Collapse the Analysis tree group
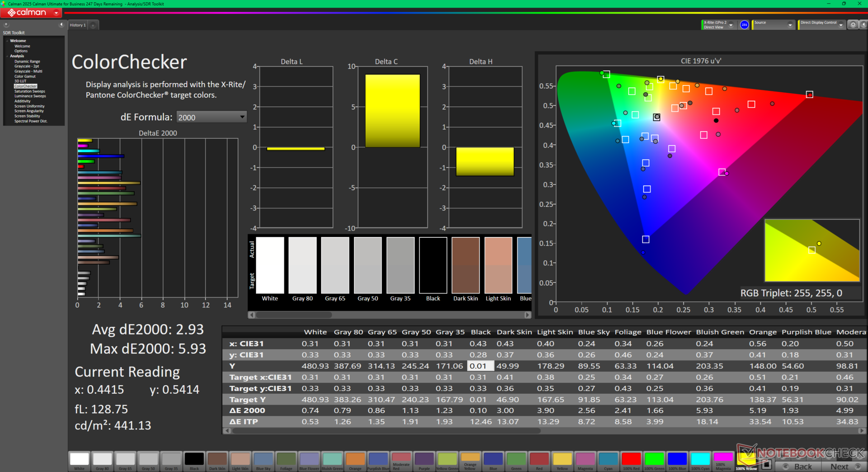The width and height of the screenshot is (868, 472). tap(7, 56)
